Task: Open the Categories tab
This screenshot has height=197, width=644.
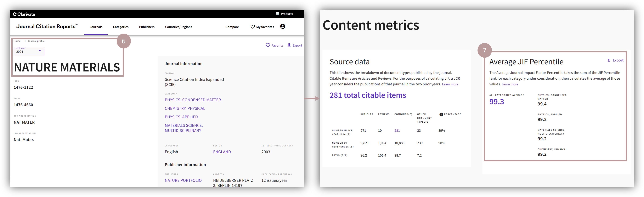Action: (x=121, y=27)
